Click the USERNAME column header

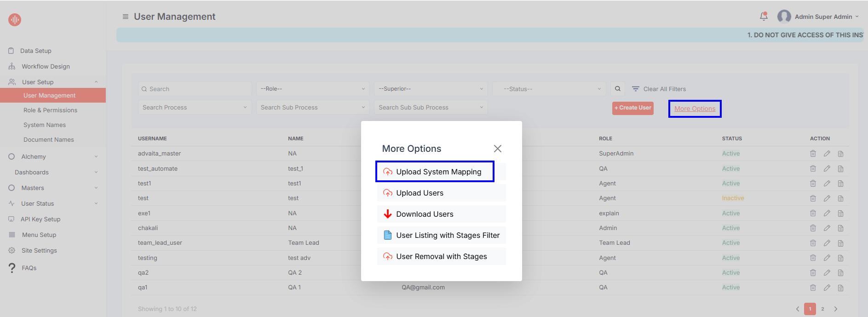click(x=152, y=138)
